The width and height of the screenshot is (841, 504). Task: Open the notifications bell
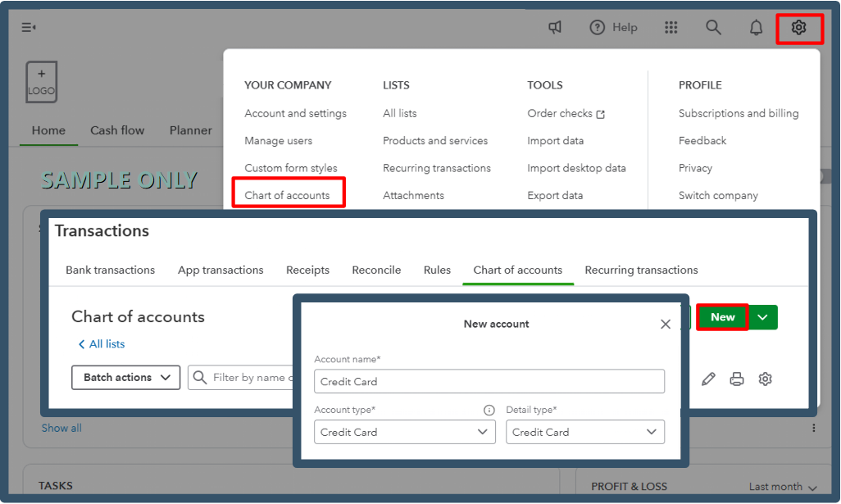tap(757, 27)
